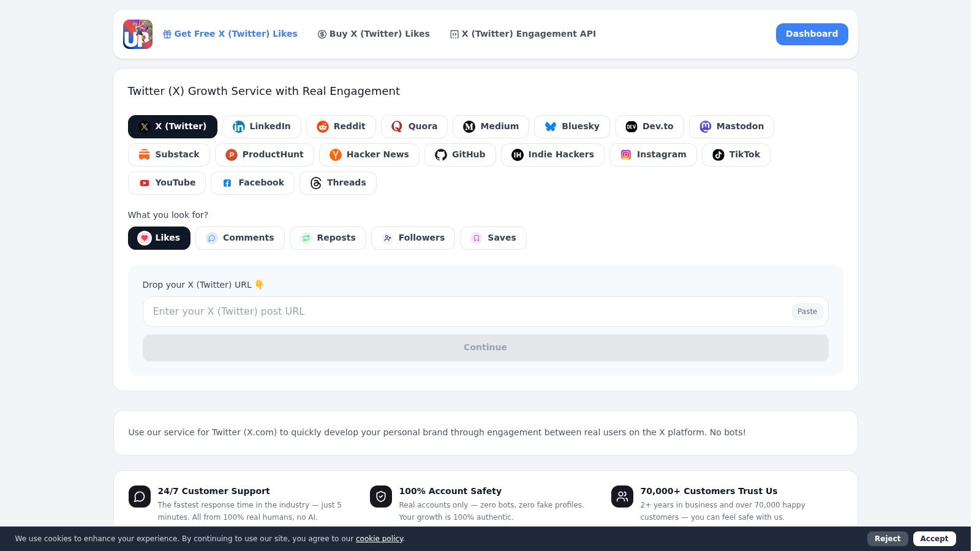Viewport: 980px width, 551px height.
Task: Open the cookie policy link
Action: point(380,539)
